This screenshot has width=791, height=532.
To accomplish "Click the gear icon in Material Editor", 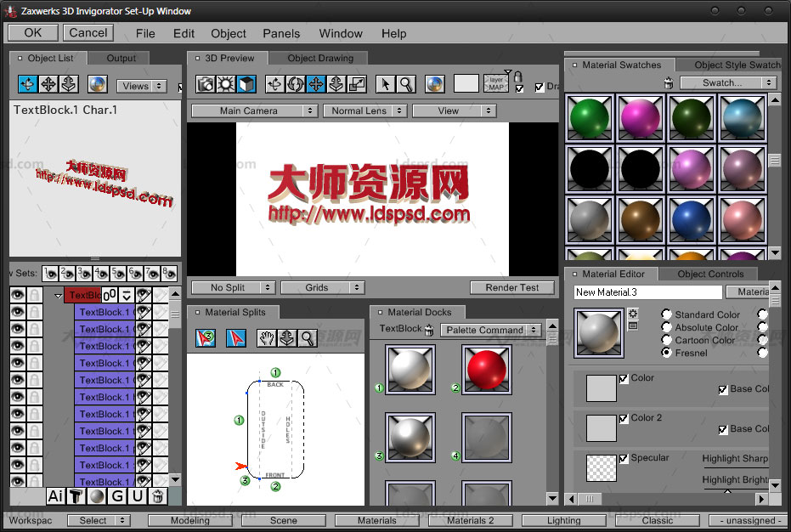I will click(633, 314).
